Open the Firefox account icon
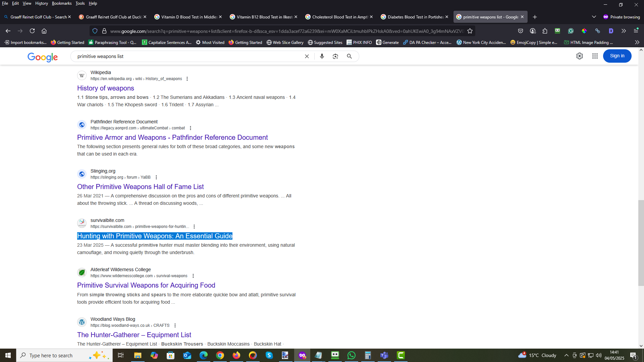The height and width of the screenshot is (362, 644). click(x=533, y=31)
